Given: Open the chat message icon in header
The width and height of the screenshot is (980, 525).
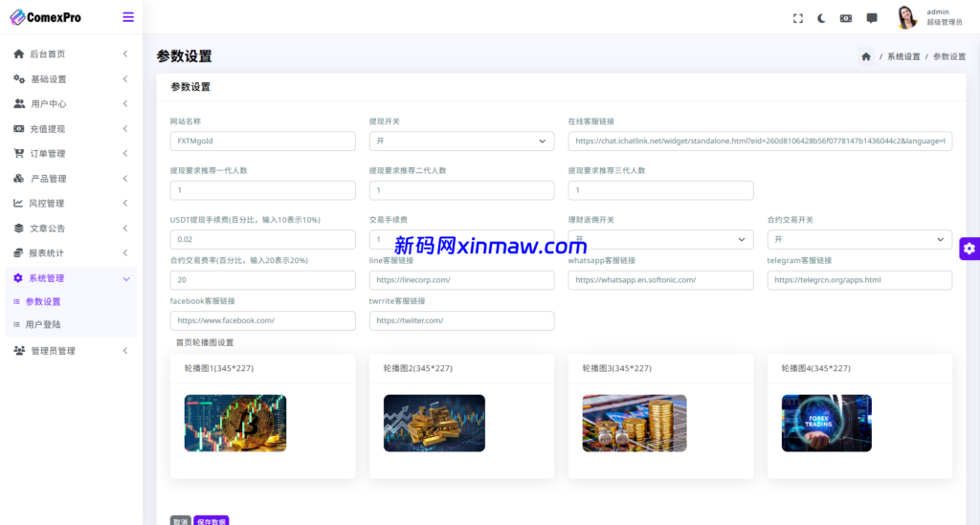Looking at the screenshot, I should (x=872, y=18).
